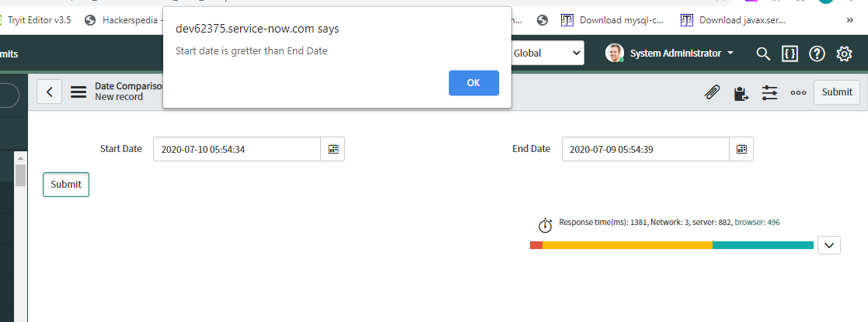Open the End Date calendar picker
Viewport: 868px width, 322px height.
(741, 149)
